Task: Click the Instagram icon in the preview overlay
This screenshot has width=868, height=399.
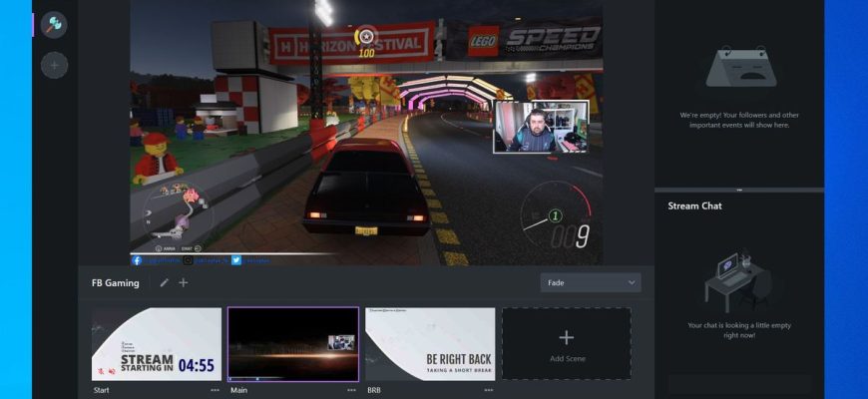Action: (x=189, y=260)
